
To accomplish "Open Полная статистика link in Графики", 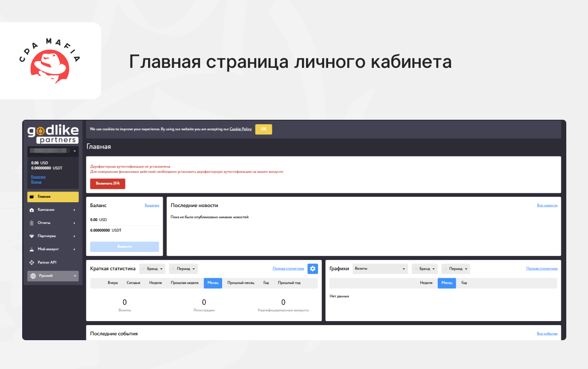I will pyautogui.click(x=542, y=268).
